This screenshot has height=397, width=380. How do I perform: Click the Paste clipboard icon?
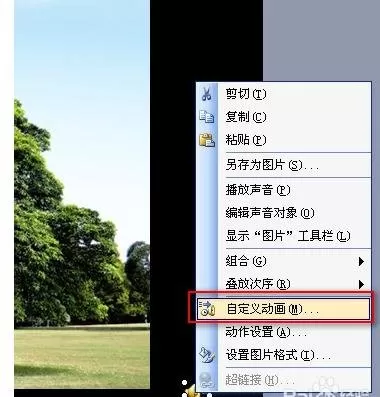pos(207,140)
